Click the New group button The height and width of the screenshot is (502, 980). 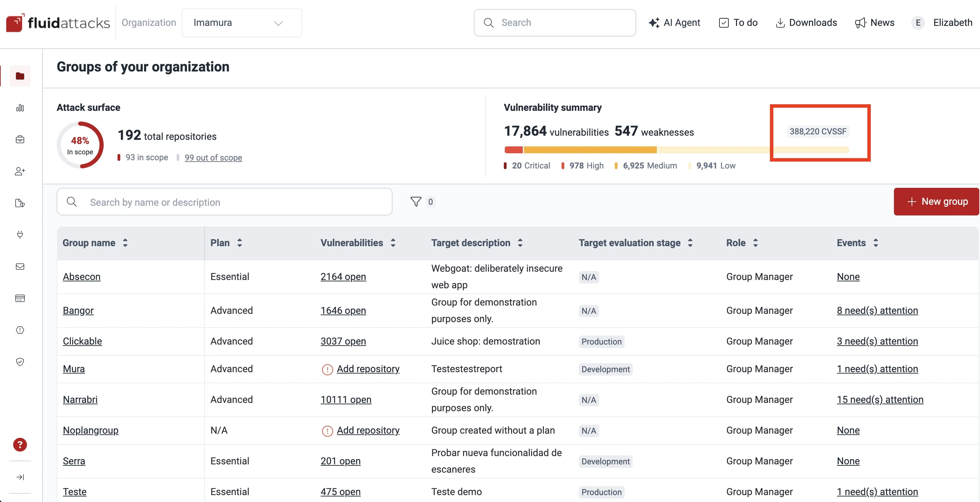click(x=936, y=202)
